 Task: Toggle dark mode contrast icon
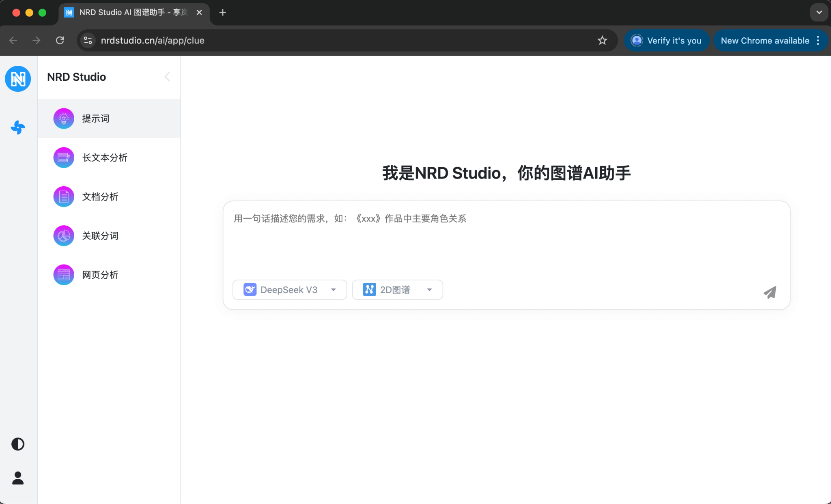[18, 444]
